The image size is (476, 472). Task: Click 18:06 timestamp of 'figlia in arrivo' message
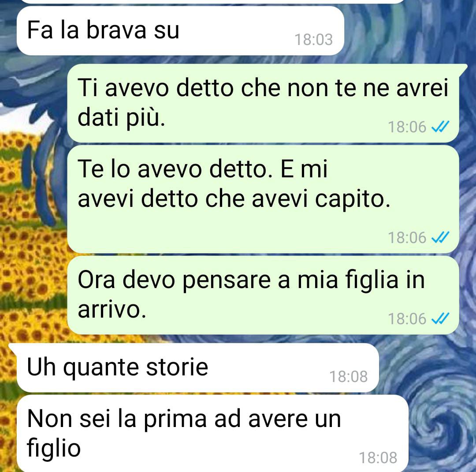pyautogui.click(x=407, y=319)
